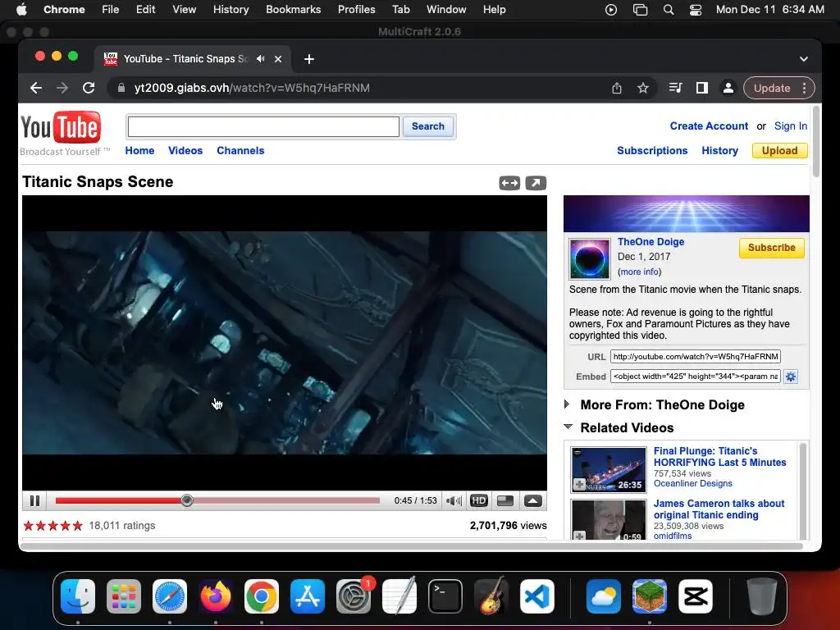840x630 pixels.
Task: Click the five-star rating
Action: pyautogui.click(x=52, y=526)
